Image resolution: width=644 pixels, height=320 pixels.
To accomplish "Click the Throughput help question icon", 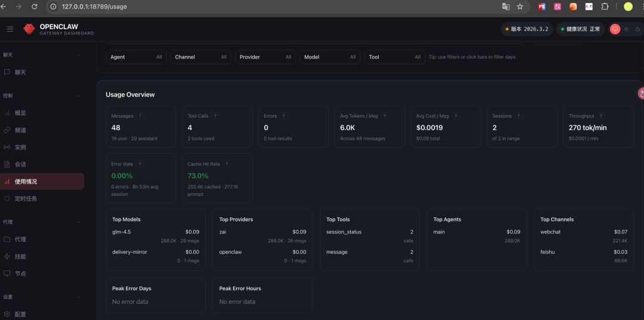I will 601,116.
